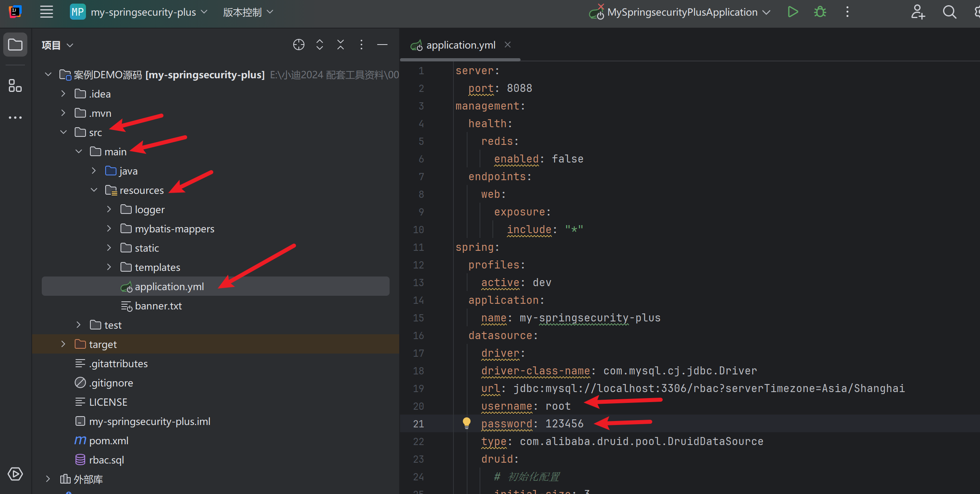The image size is (980, 494).
Task: Click the Search Everywhere magnifier icon
Action: (949, 12)
